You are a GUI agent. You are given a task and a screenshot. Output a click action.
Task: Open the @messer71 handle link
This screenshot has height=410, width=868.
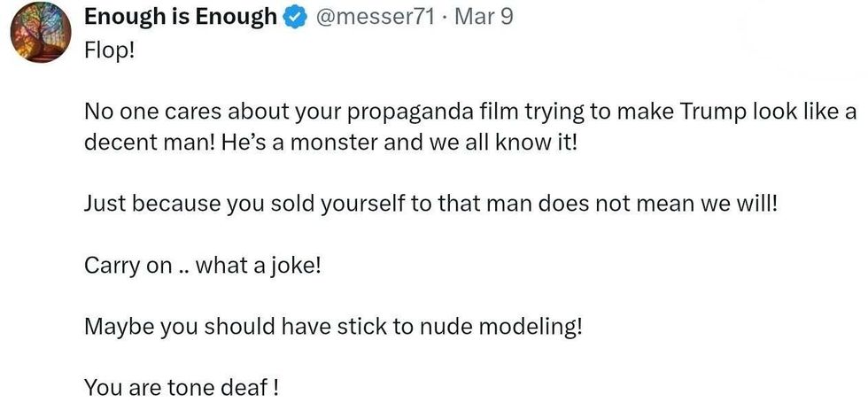pos(375,17)
